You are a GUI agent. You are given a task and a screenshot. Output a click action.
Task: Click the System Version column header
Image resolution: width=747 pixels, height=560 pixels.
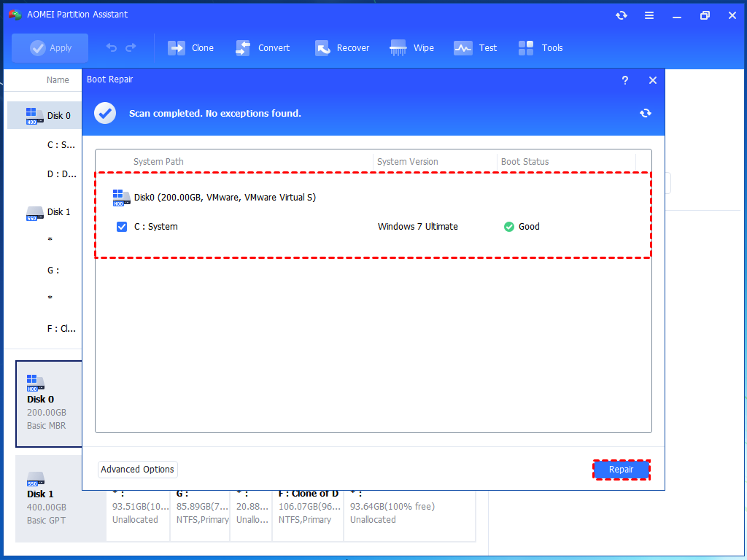(407, 161)
